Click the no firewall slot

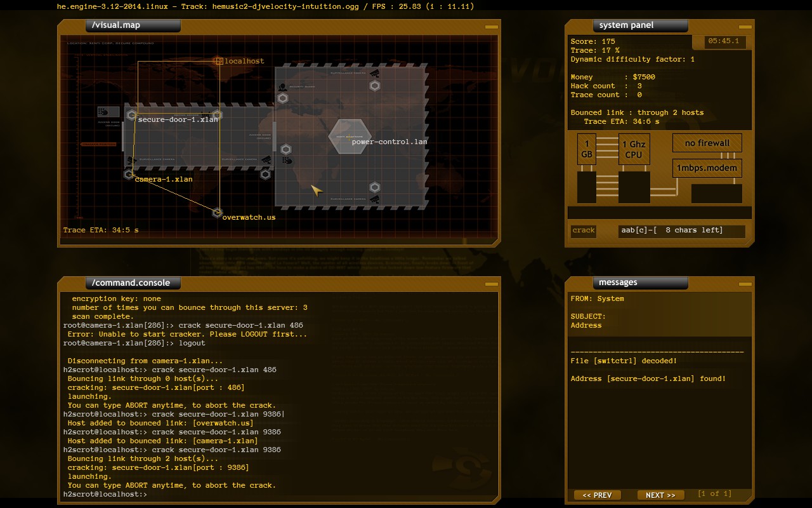tap(707, 143)
